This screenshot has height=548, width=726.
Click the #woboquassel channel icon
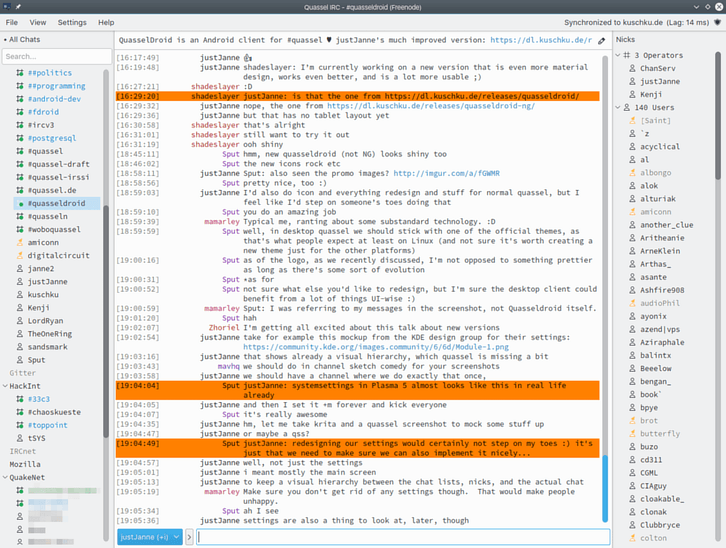coord(20,229)
